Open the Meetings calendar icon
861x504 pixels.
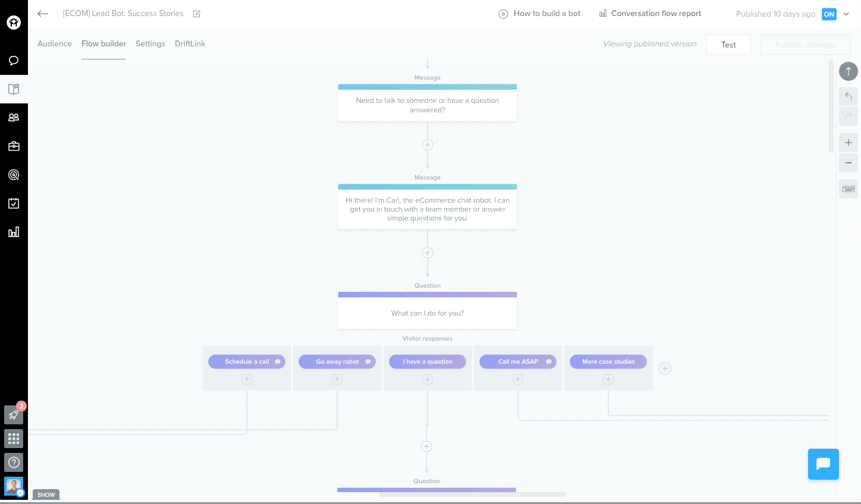14,203
